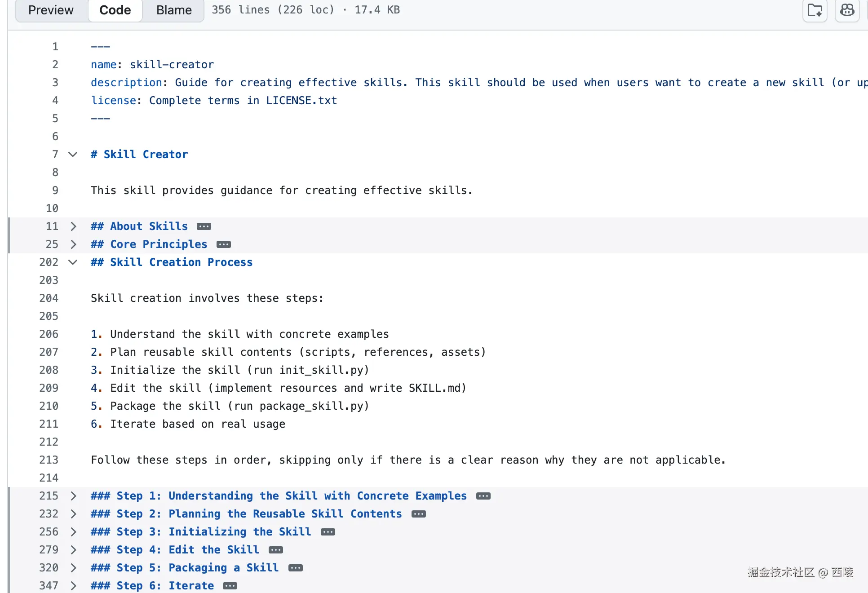Expand Step 3 Initializing the Skill chevron
868x593 pixels.
tap(73, 532)
